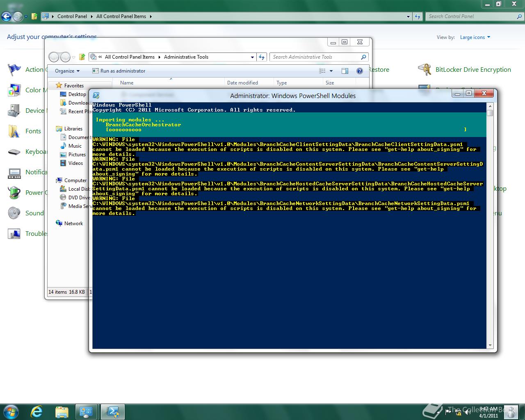Sort by the Type column header

coord(281,83)
